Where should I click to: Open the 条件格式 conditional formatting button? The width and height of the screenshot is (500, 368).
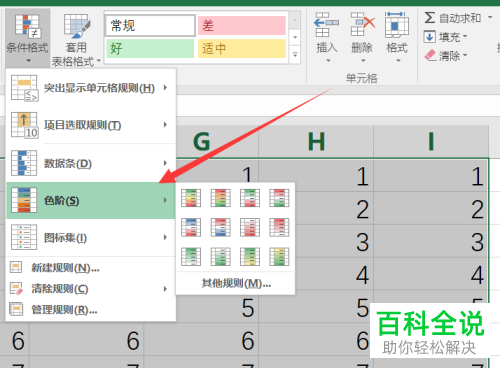(28, 38)
